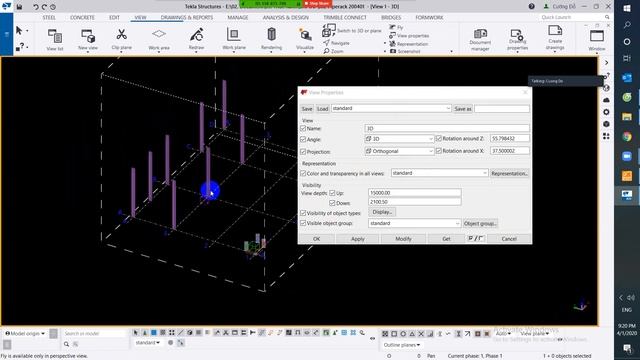This screenshot has width=640, height=360.
Task: Toggle Color and transparency checkbox
Action: [303, 173]
